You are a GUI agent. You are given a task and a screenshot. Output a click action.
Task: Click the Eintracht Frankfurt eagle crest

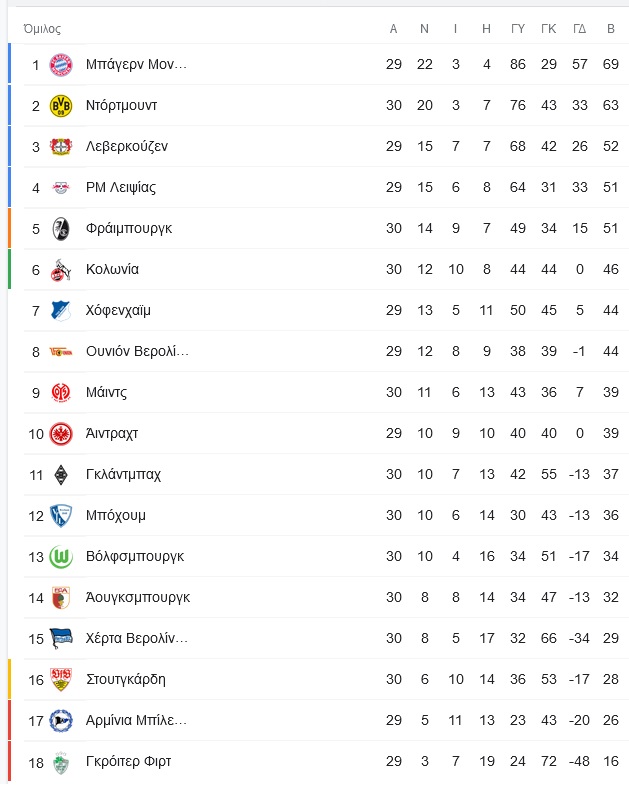[61, 434]
